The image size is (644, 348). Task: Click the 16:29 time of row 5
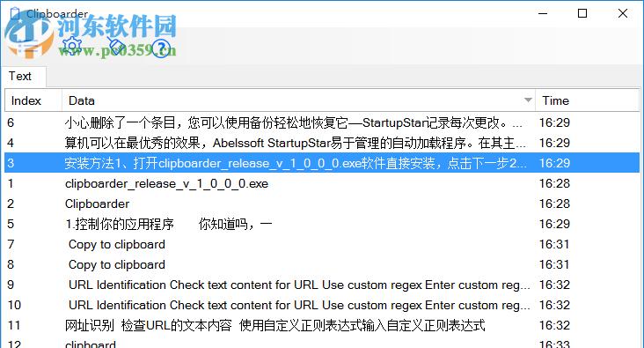pos(554,224)
